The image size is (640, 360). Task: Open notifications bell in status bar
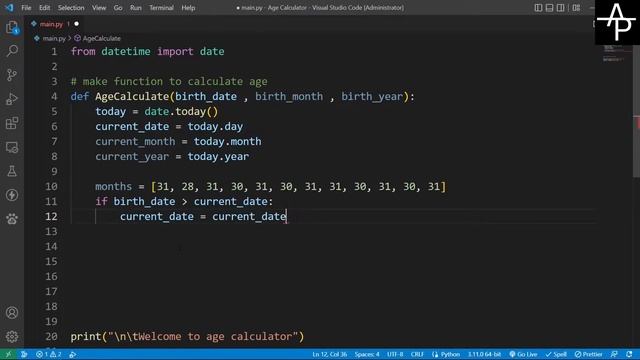coord(629,354)
